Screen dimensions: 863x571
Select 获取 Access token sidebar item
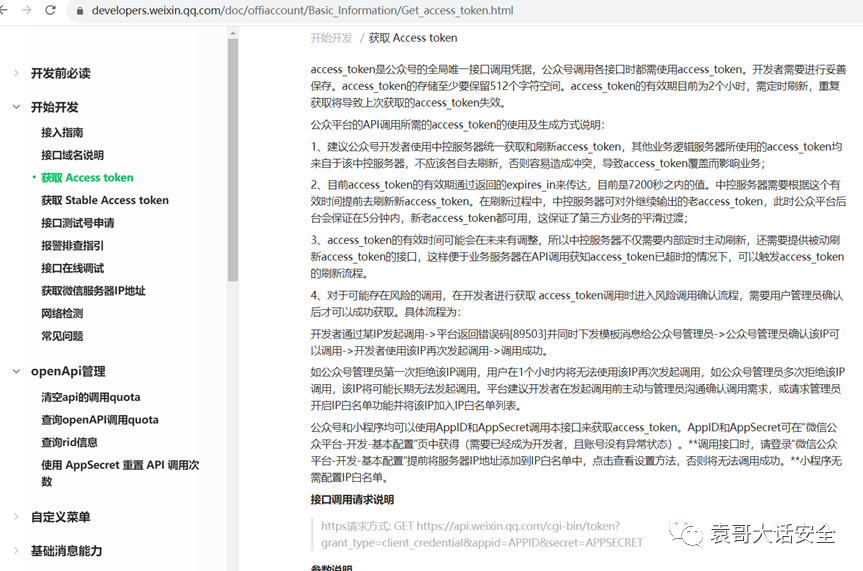click(87, 177)
